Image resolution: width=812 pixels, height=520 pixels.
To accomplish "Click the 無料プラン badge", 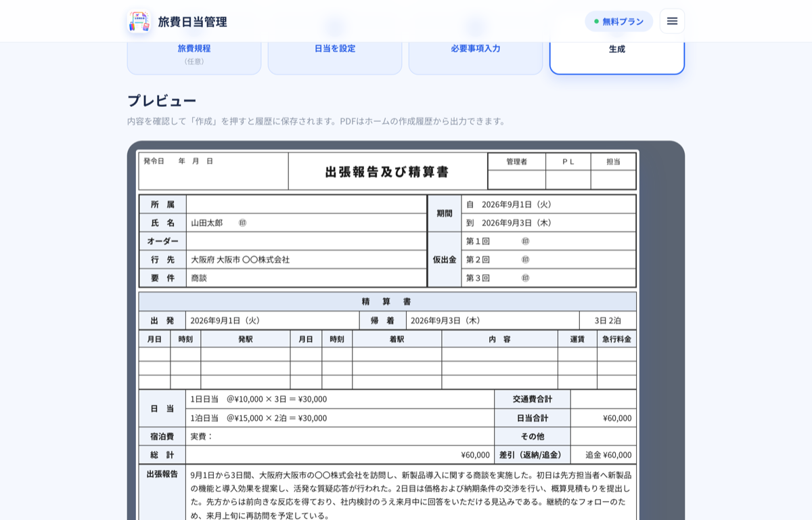I will 618,21.
